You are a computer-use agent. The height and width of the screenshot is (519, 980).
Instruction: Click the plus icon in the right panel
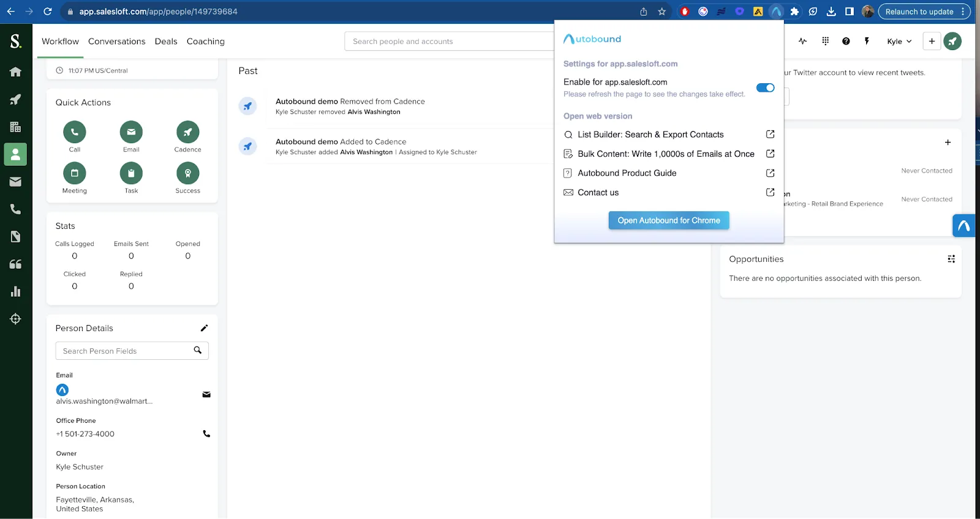point(948,142)
